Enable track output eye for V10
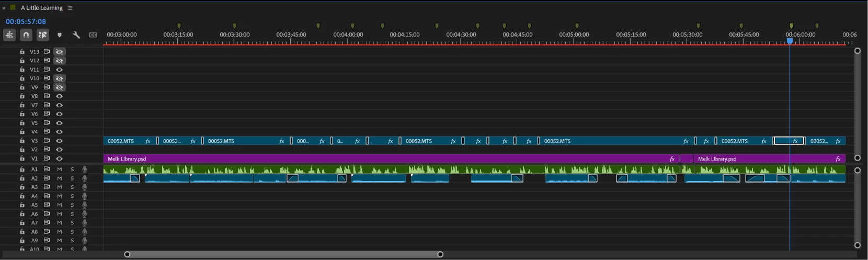Screen dimensions: 868x260 60,78
